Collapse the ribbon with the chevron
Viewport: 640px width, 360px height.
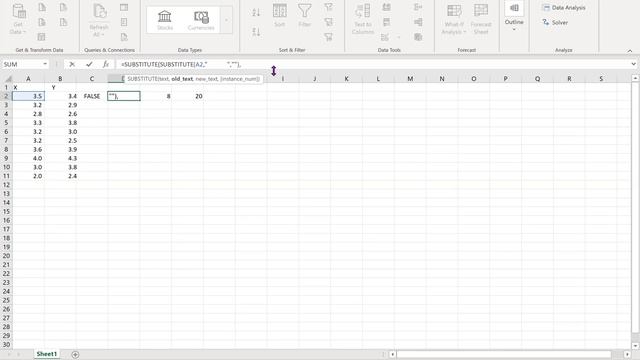pyautogui.click(x=630, y=51)
